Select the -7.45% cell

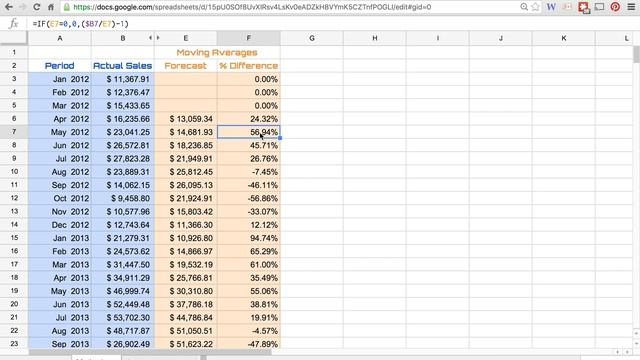point(249,172)
